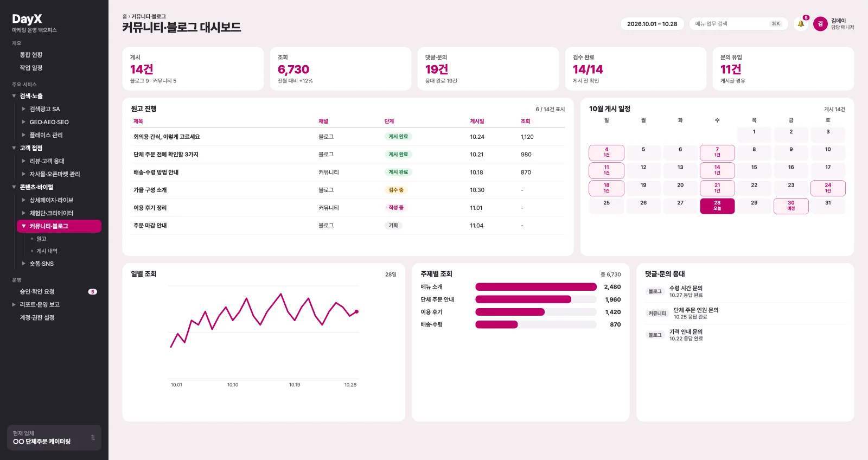The image size is (868, 460).
Task: Open the 2026.10.01 – 10.28 date range picker
Action: 652,24
